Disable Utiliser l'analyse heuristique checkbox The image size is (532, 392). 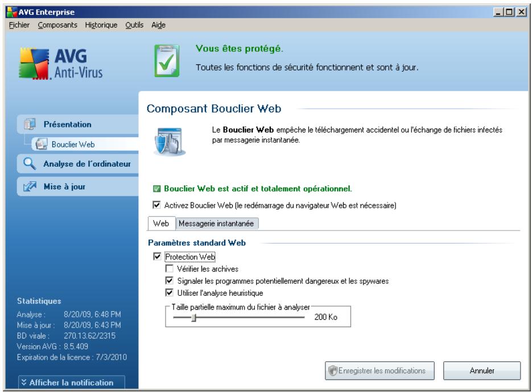coord(169,292)
